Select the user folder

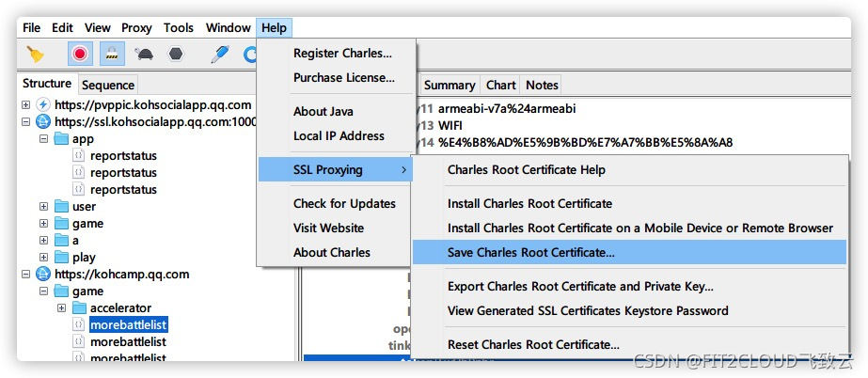[84, 207]
